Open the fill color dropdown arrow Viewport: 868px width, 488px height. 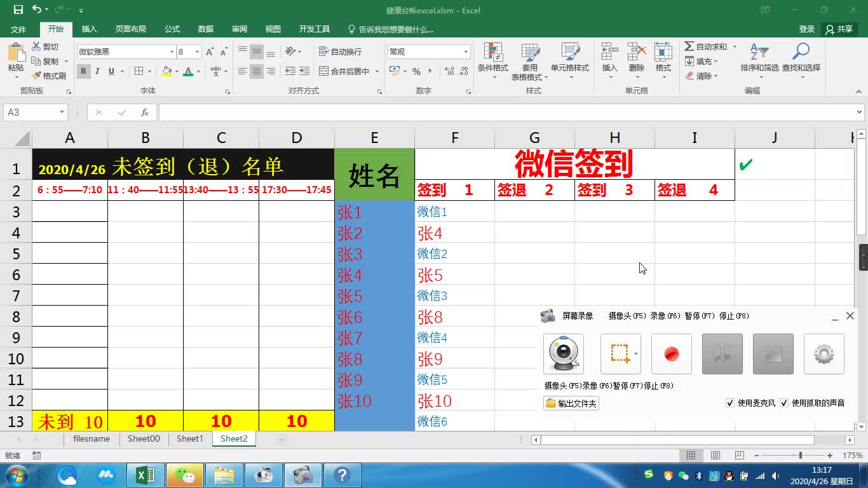175,72
